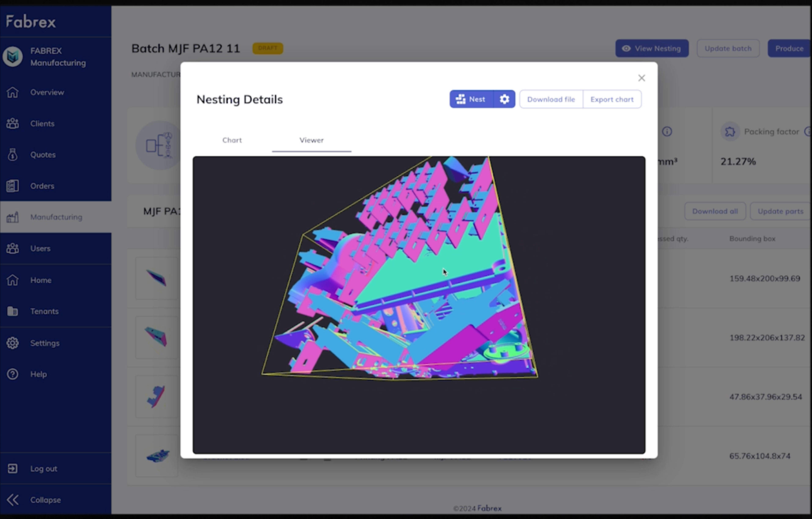Click first part thumbnail in list
Screen dimensions: 812x519
click(x=156, y=278)
